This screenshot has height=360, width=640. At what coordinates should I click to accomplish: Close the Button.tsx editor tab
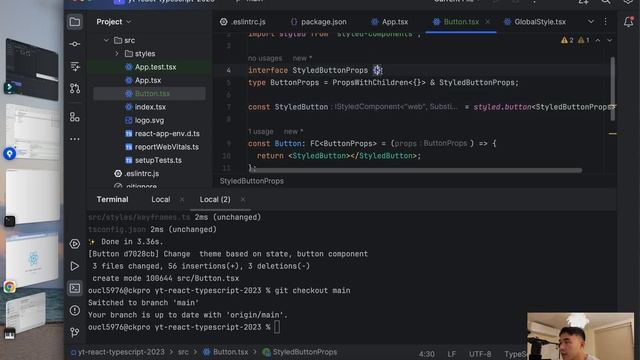point(487,22)
